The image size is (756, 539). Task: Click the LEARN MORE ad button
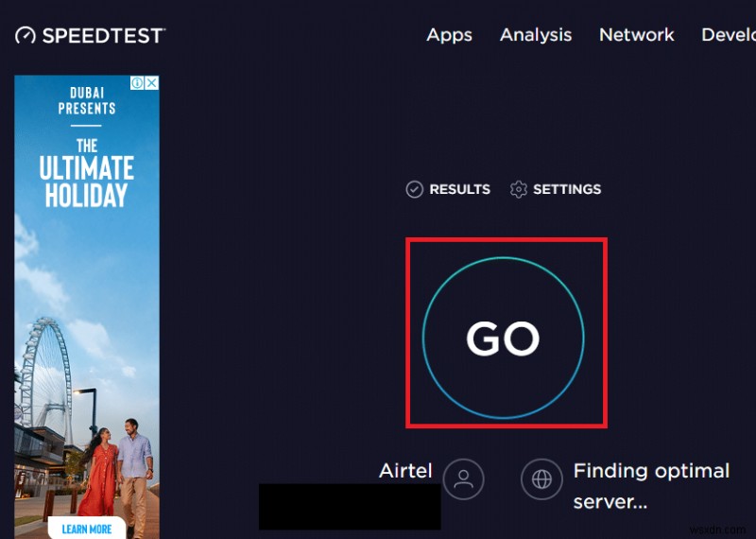click(86, 528)
